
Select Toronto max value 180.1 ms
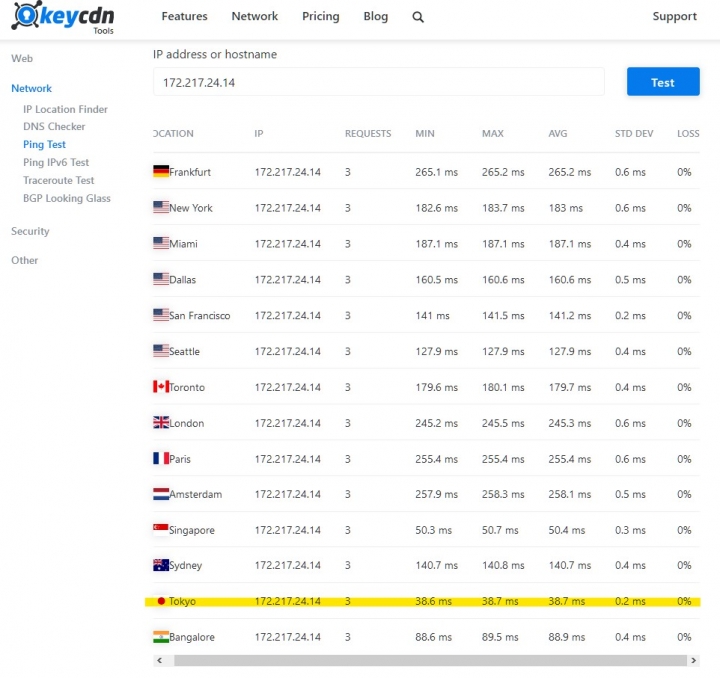coord(503,387)
